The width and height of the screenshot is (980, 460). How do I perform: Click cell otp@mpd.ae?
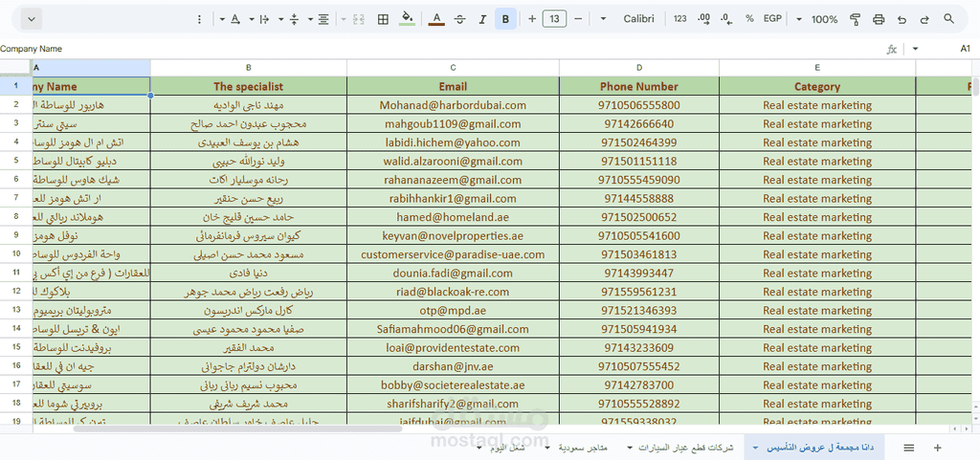453,310
